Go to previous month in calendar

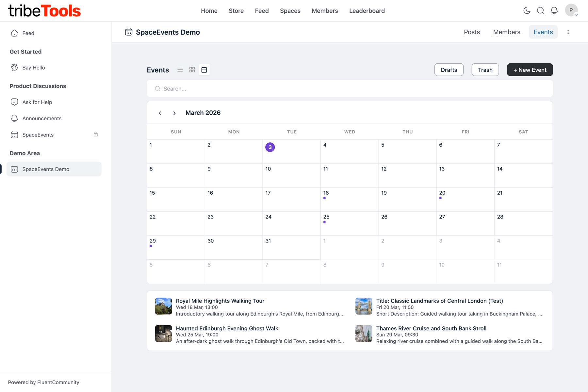tap(160, 113)
